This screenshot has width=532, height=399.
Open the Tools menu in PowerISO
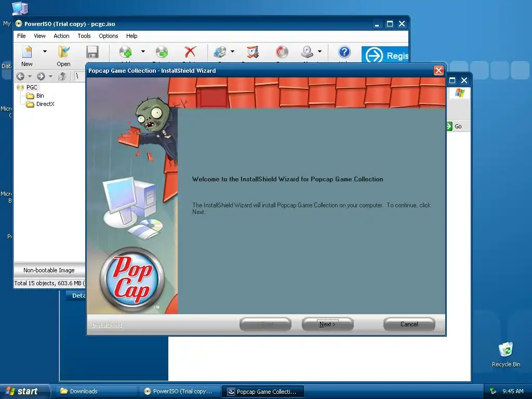click(84, 36)
